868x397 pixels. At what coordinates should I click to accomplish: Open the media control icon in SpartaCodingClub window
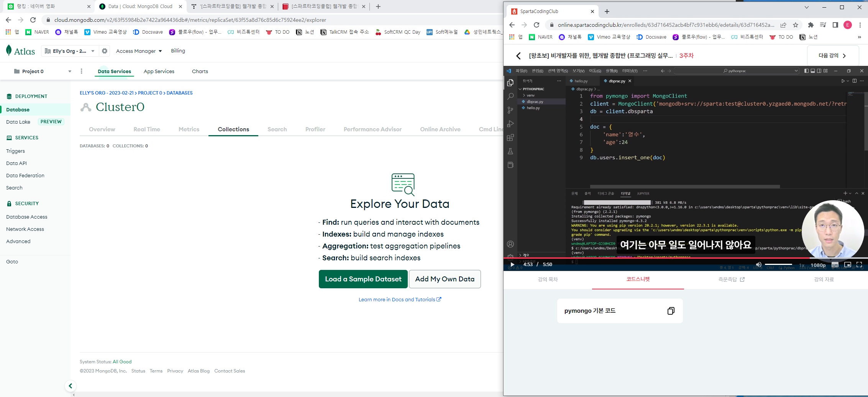(823, 25)
